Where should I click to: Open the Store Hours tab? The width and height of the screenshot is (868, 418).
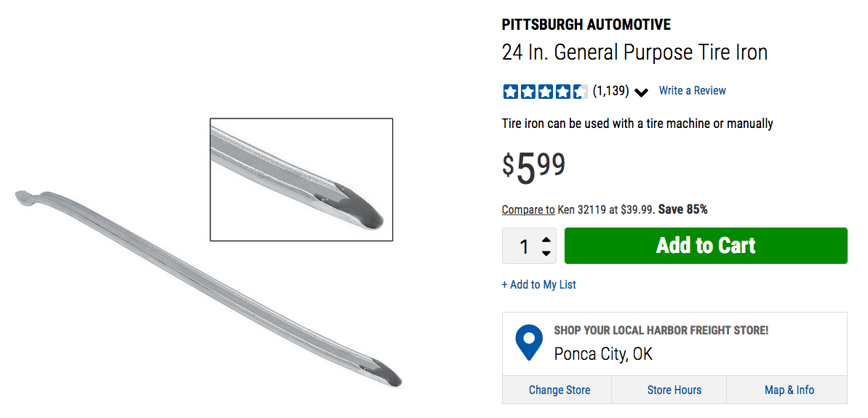coord(674,390)
